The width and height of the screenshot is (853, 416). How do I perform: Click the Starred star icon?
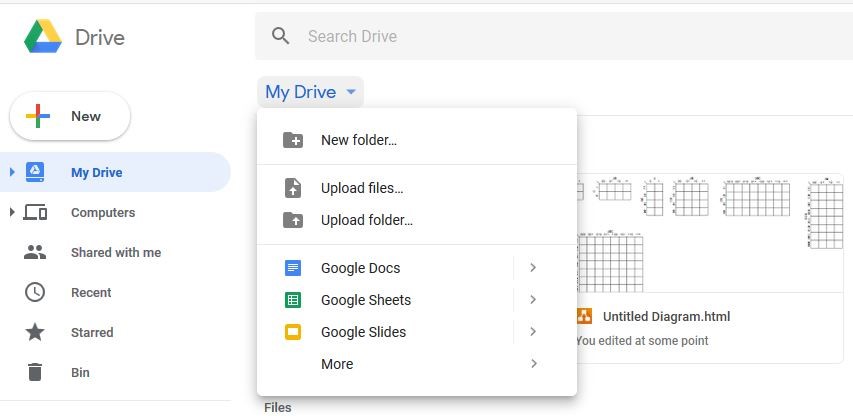point(35,332)
